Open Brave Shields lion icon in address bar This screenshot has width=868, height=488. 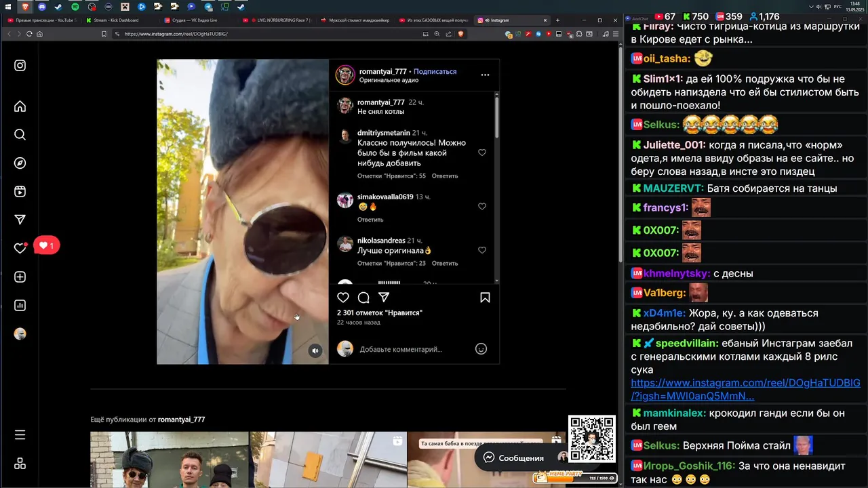460,34
